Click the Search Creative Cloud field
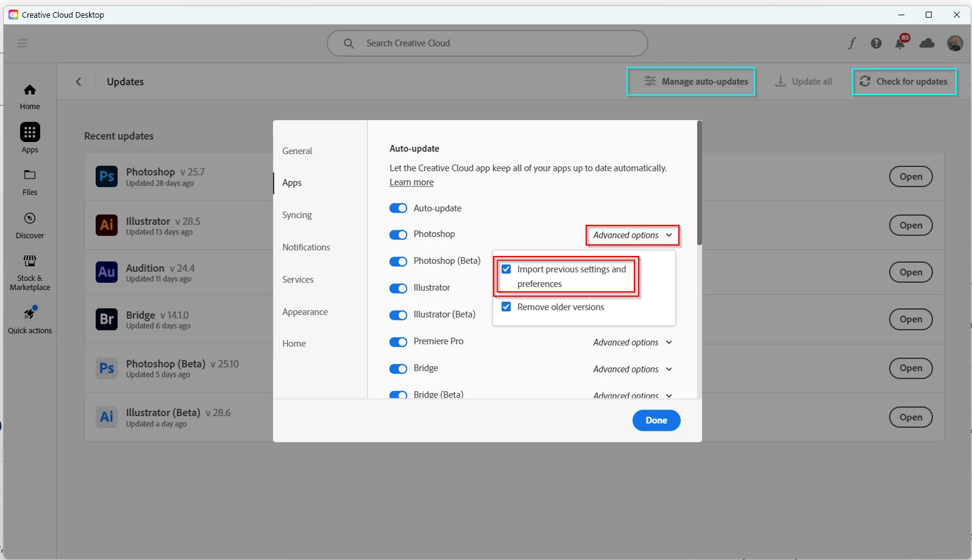This screenshot has width=972, height=560. coord(488,43)
